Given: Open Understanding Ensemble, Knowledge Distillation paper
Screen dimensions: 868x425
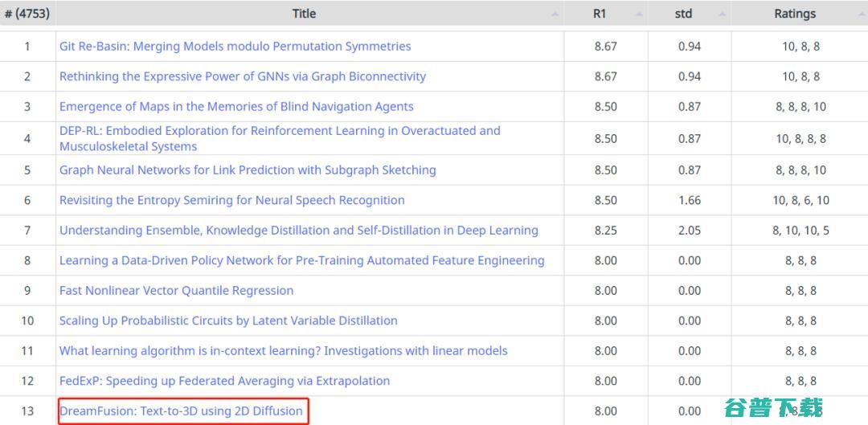Looking at the screenshot, I should point(298,231).
